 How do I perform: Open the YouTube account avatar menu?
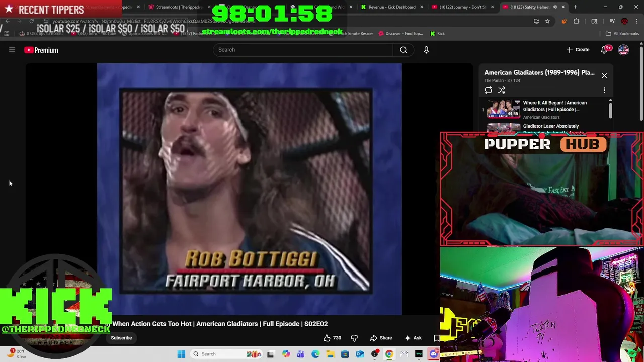pos(623,50)
